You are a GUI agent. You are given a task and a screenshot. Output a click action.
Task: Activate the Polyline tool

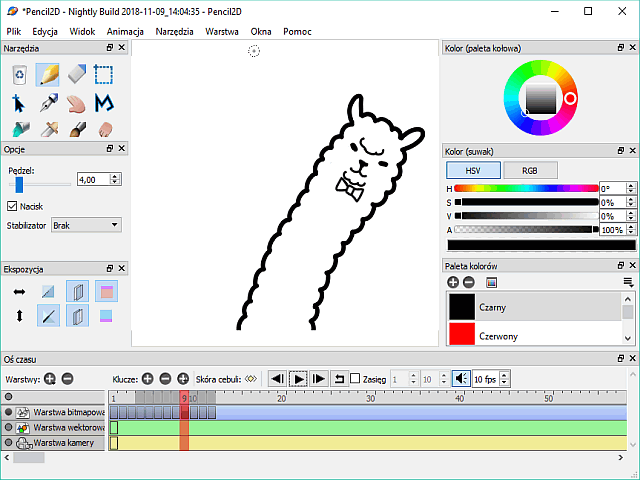(x=104, y=102)
